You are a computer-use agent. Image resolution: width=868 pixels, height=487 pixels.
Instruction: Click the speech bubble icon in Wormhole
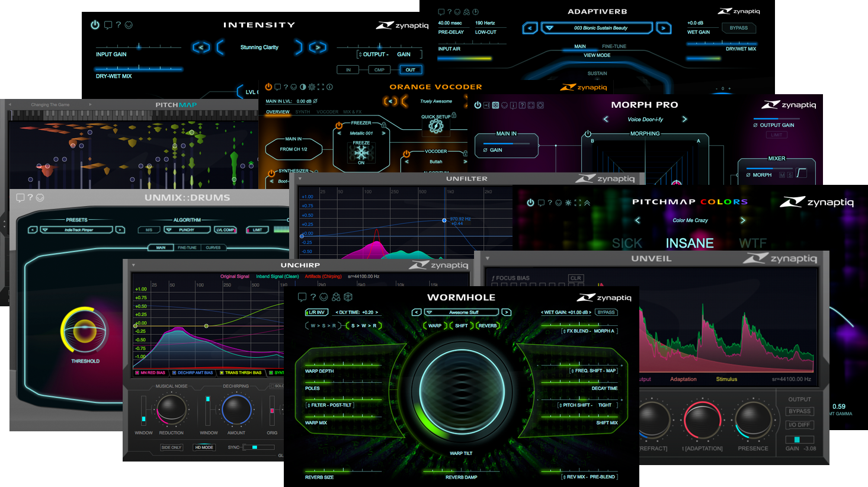pos(302,297)
